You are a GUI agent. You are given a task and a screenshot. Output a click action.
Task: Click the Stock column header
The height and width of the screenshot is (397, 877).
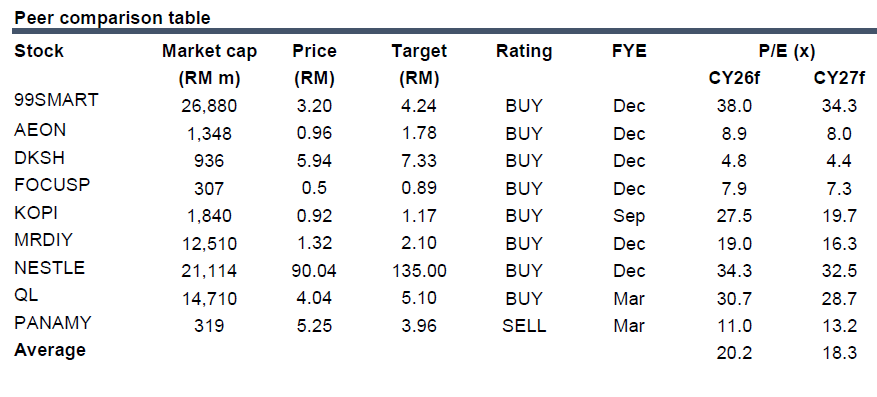pos(39,51)
